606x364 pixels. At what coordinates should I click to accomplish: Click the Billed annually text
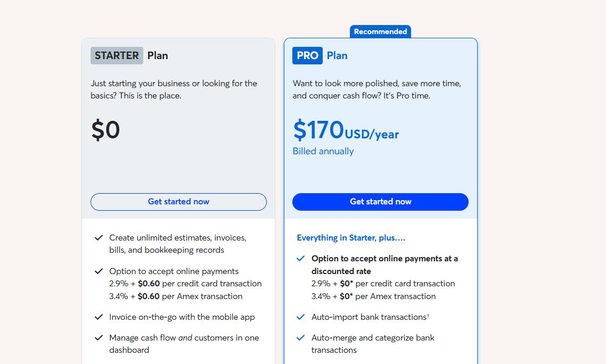(323, 151)
